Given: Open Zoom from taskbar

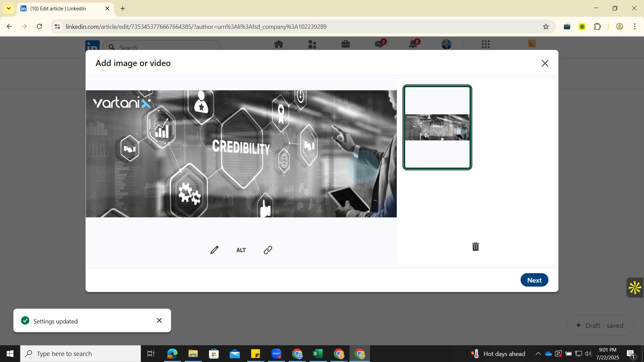Looking at the screenshot, I should pos(276,354).
